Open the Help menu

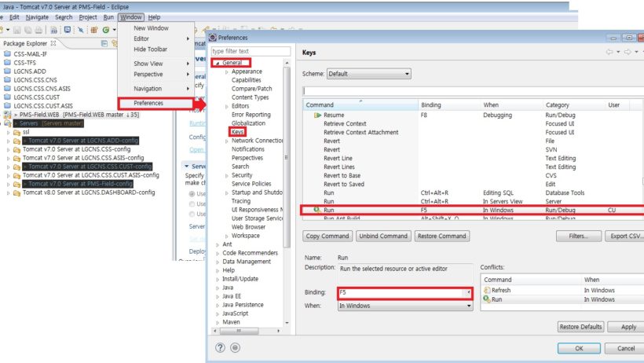pyautogui.click(x=154, y=17)
